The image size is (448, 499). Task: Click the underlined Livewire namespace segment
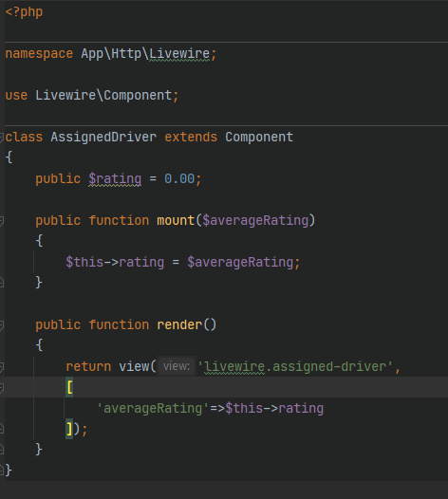point(179,54)
